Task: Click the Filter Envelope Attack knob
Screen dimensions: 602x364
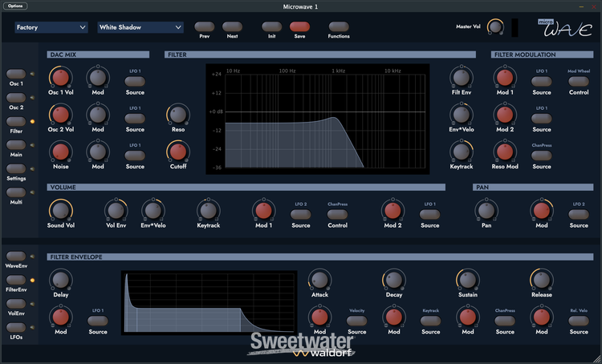Action: click(x=319, y=280)
